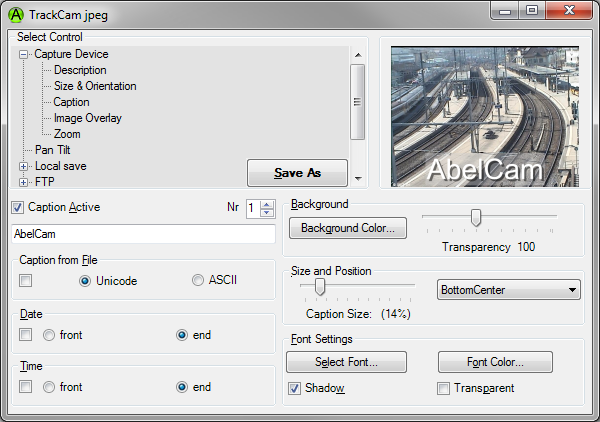Uncheck the Caption Active checkbox
This screenshot has height=422, width=600.
coord(17,207)
